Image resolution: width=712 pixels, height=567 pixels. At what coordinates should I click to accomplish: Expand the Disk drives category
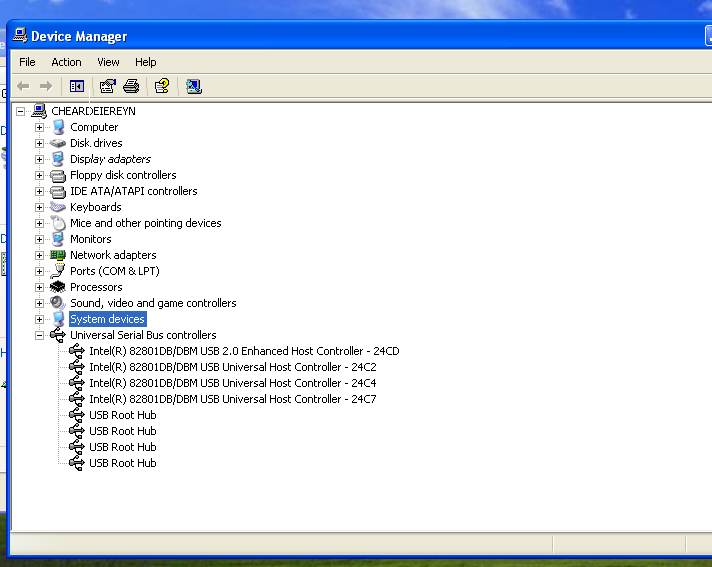(40, 143)
